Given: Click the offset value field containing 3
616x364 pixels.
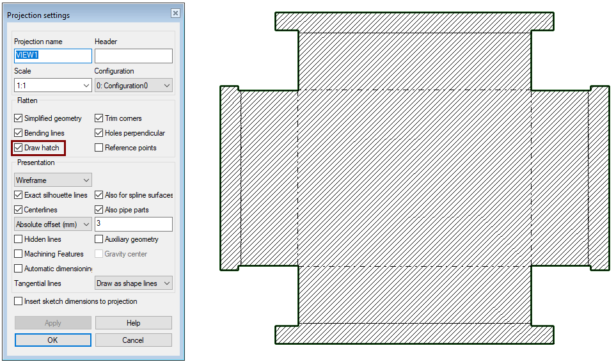Looking at the screenshot, I should (134, 224).
